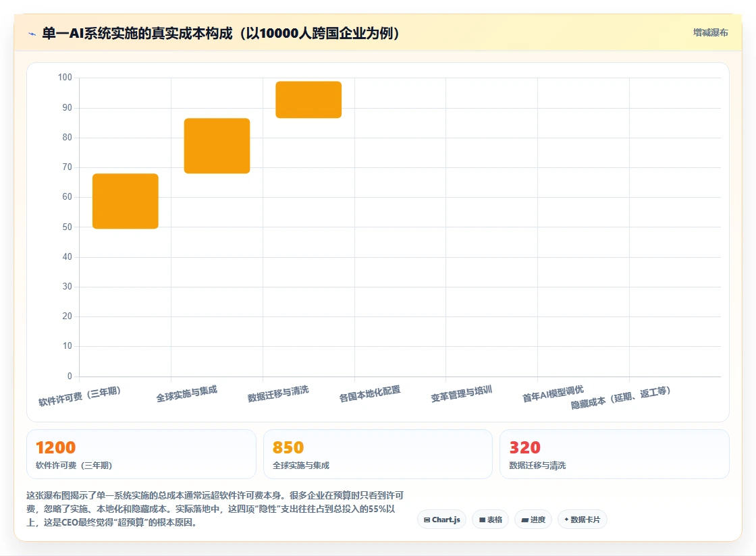Open the 320 数据迁移与清洗 data card
Viewport: 756px width, 556px height.
coord(614,454)
